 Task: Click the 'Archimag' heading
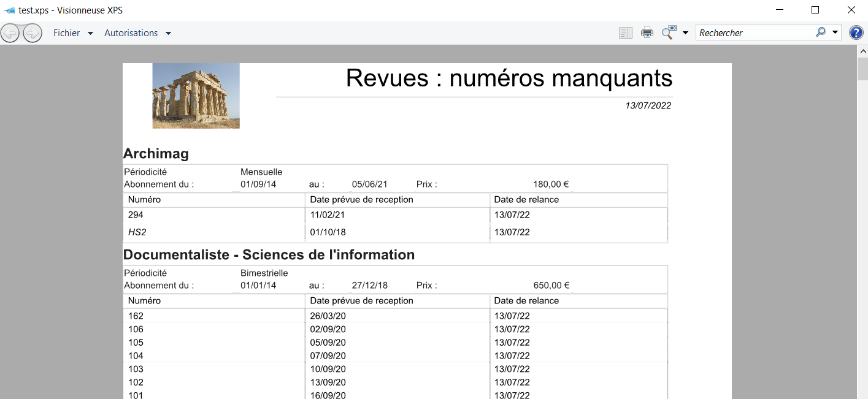coord(156,154)
